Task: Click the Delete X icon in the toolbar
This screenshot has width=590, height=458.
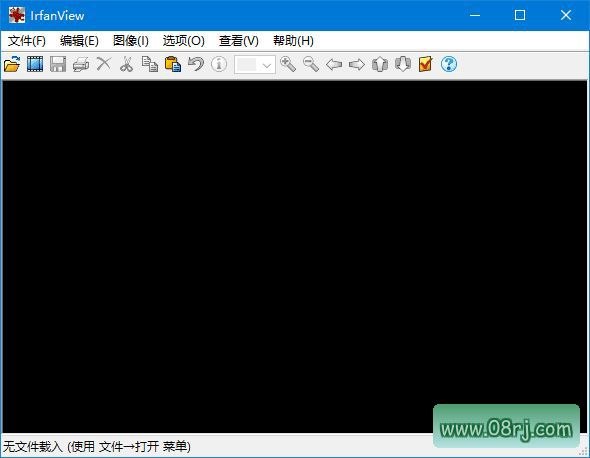Action: [104, 64]
